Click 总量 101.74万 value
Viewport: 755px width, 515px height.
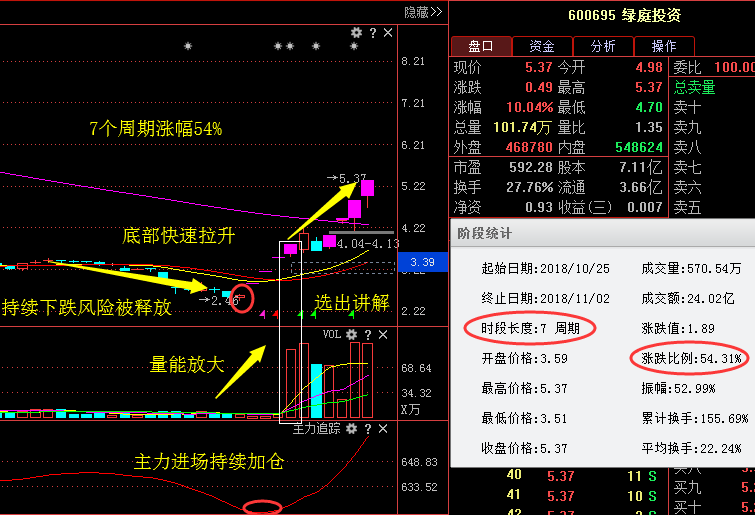pos(522,127)
